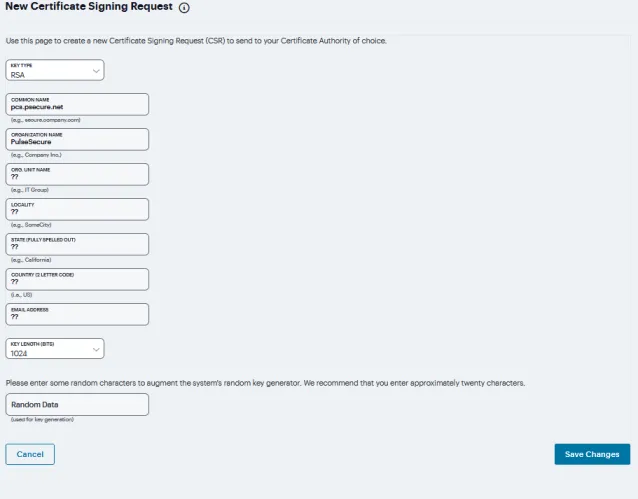Click the Common Name input field
The height and width of the screenshot is (499, 638).
pos(77,104)
